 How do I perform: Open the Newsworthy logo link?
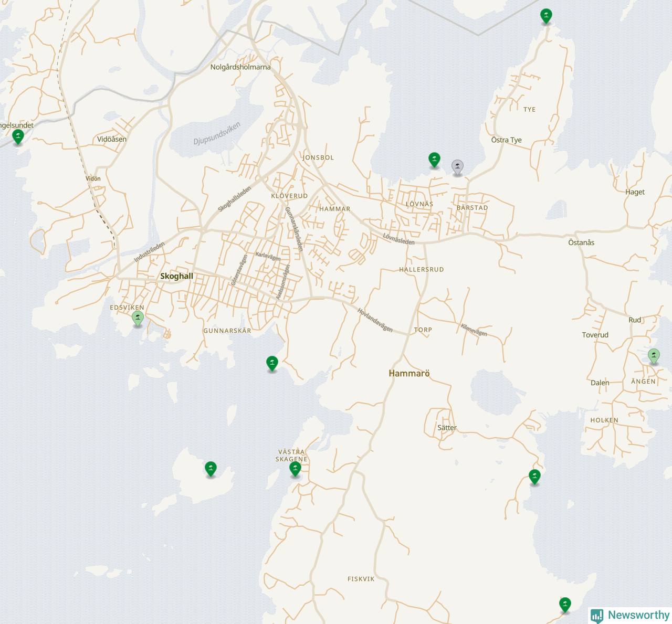point(630,615)
